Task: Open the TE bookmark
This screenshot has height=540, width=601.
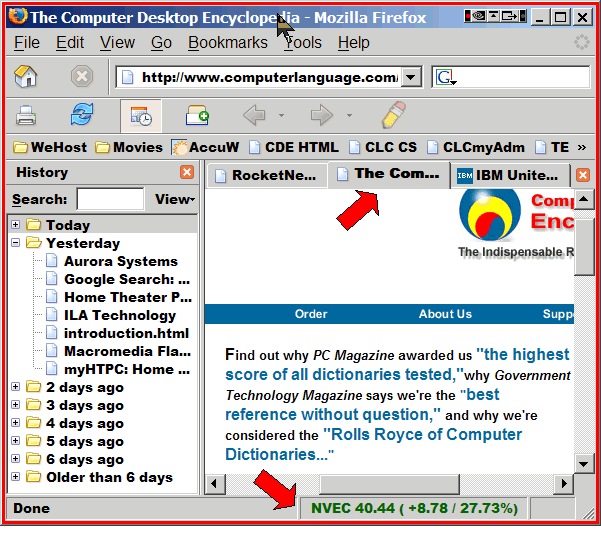Action: pos(552,147)
